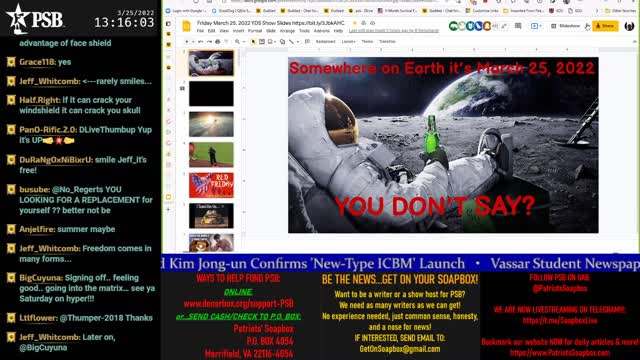The height and width of the screenshot is (360, 640).
Task: Expand the zoom dropdown arrow
Action: point(244,42)
